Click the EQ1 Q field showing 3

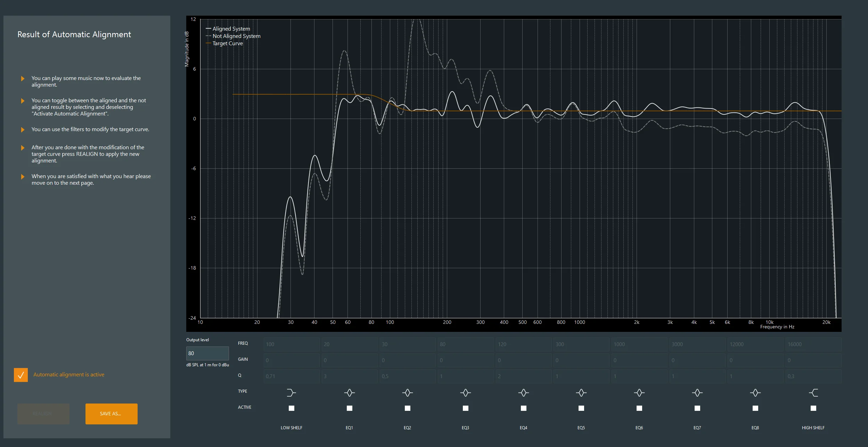[x=349, y=376]
